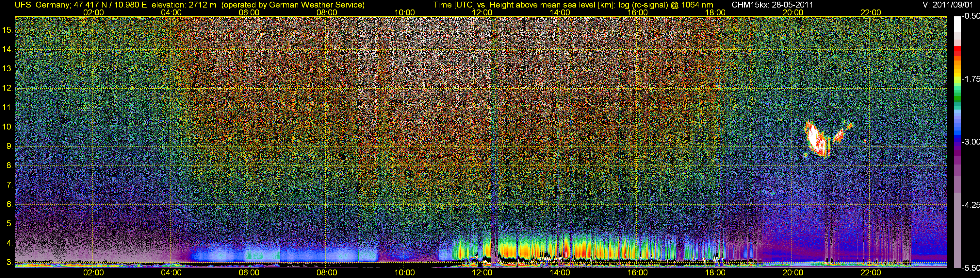Click the "-1.75" color scale value
The height and width of the screenshot is (278, 980).
pos(971,79)
